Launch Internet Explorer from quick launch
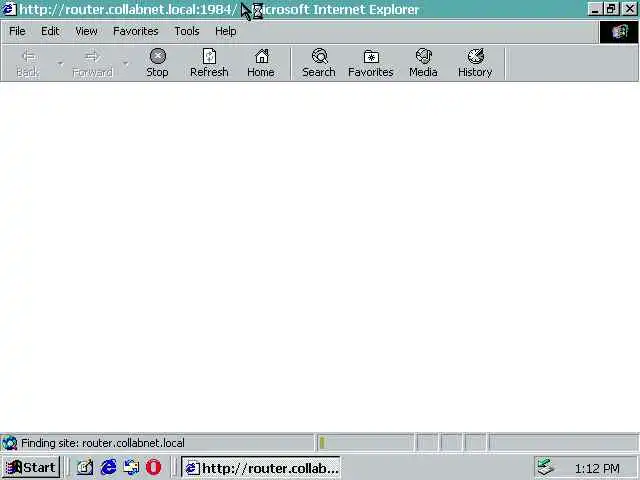Screen dimensions: 640x480 [x=109, y=467]
